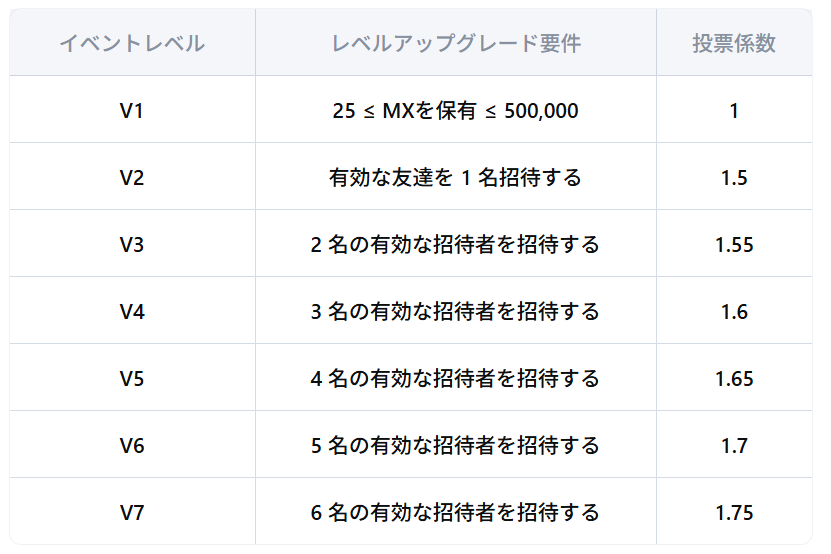The height and width of the screenshot is (554, 831).
Task: Select the V3 level cell
Action: [132, 244]
